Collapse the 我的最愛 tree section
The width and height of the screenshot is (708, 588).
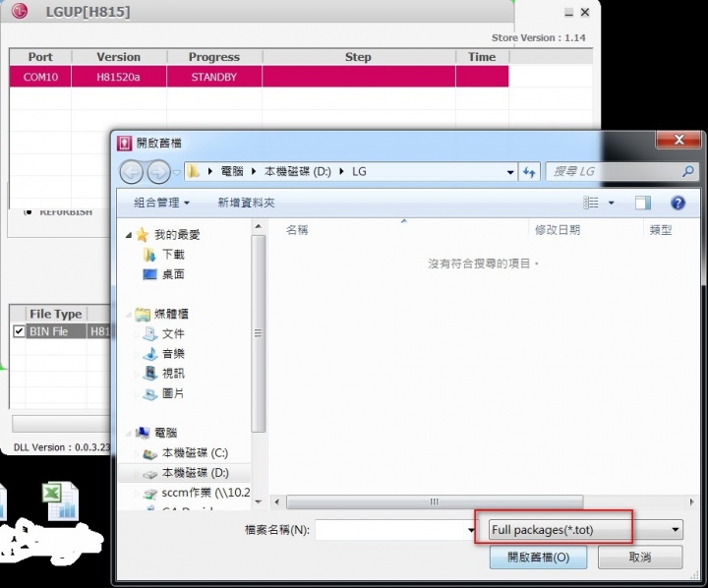pos(129,235)
